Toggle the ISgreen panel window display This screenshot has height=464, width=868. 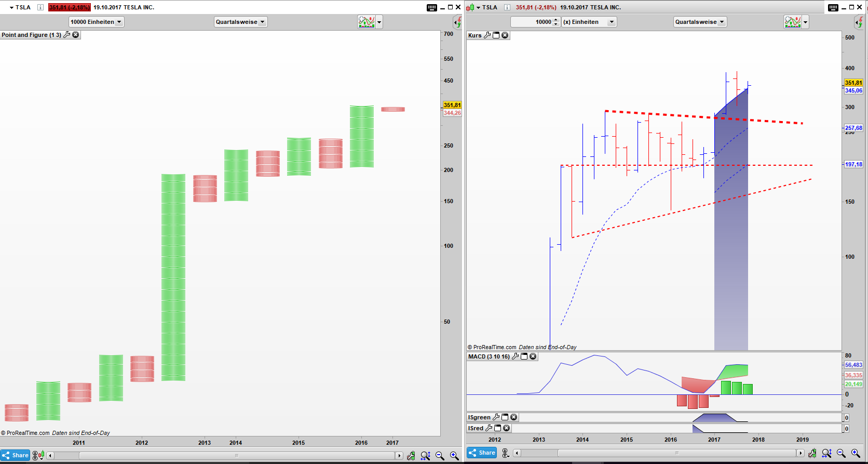[x=505, y=417]
